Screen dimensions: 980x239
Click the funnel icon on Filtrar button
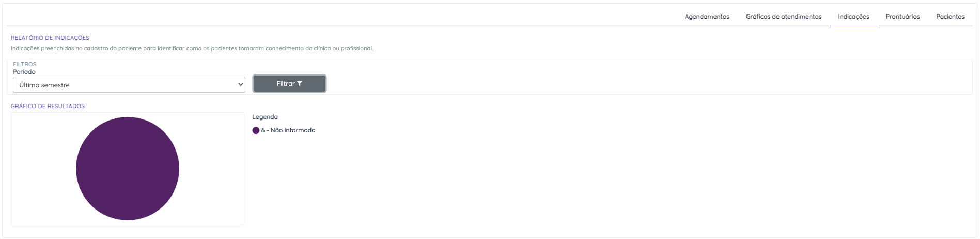[x=300, y=84]
